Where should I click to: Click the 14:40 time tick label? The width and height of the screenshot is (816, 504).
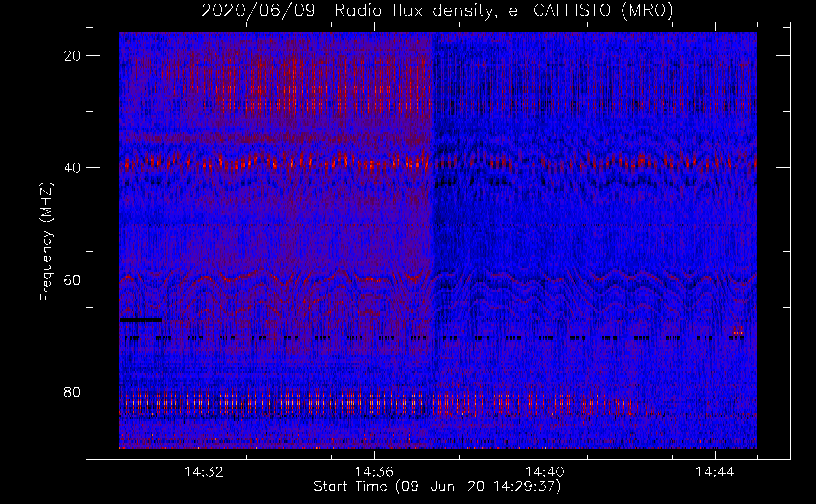tap(545, 472)
